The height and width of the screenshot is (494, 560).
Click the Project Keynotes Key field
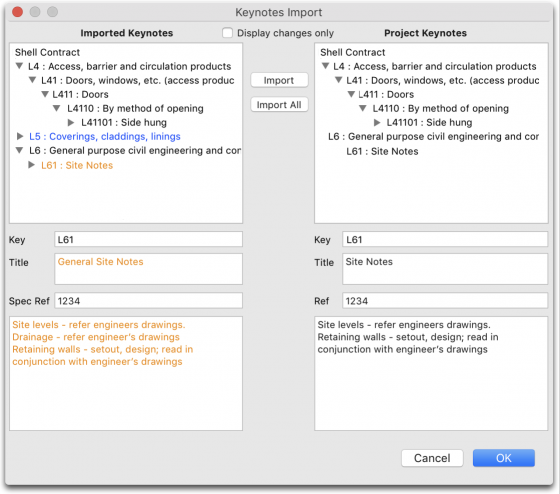pos(445,239)
